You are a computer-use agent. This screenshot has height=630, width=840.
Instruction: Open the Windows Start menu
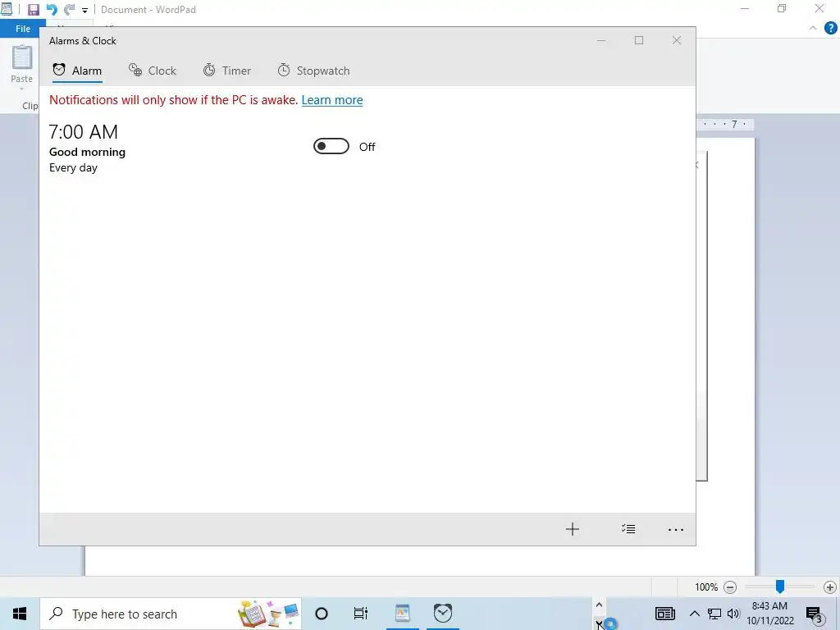pyautogui.click(x=20, y=614)
